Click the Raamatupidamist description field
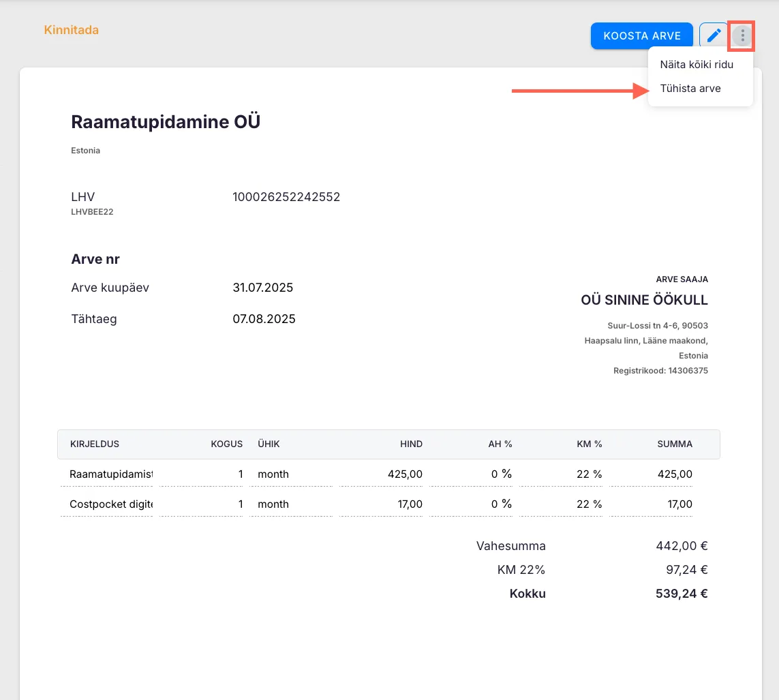The width and height of the screenshot is (779, 700). pos(110,474)
